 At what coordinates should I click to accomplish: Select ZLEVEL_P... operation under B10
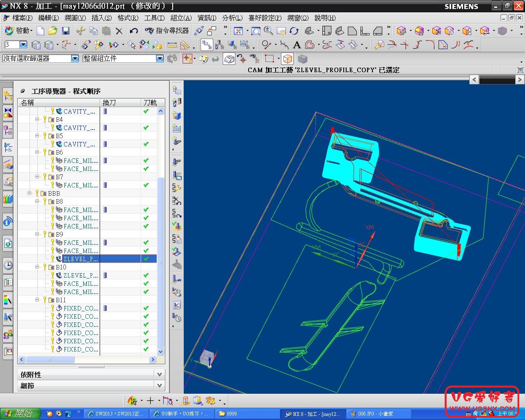click(81, 275)
